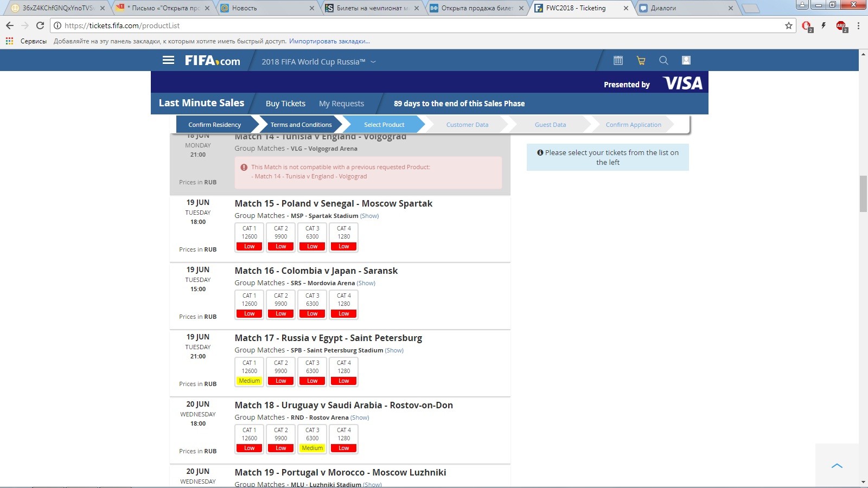Show Spartak Stadium details for Match 15
Screen dimensions: 868x488
click(369, 216)
